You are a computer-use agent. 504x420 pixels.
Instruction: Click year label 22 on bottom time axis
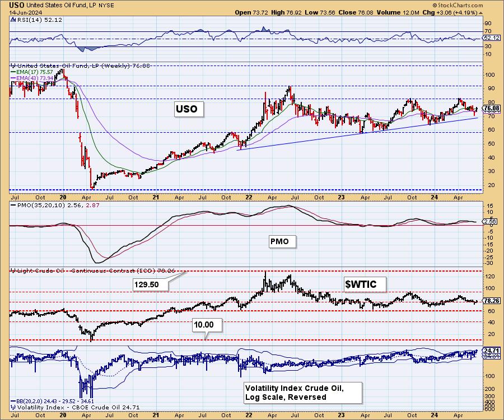pyautogui.click(x=248, y=414)
